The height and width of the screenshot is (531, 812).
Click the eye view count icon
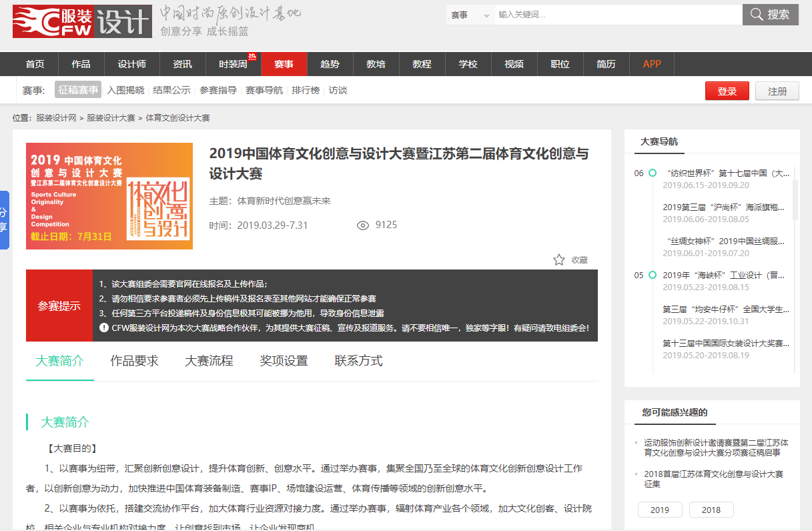click(x=363, y=225)
